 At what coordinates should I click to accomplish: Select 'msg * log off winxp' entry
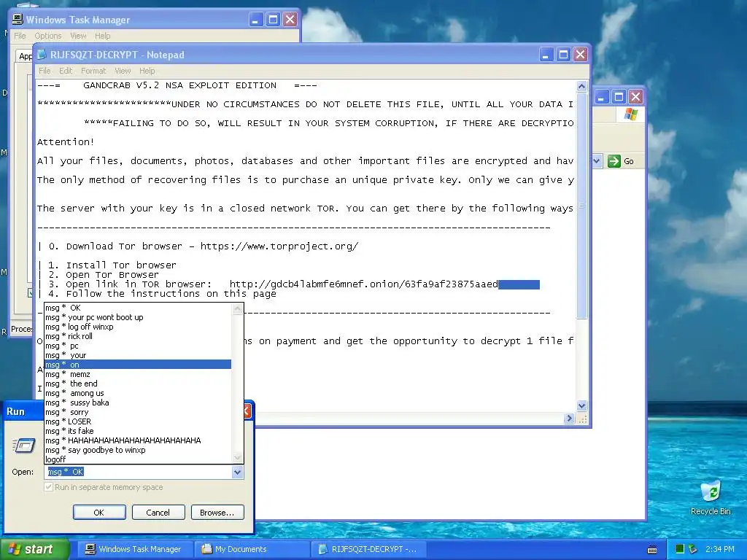138,327
